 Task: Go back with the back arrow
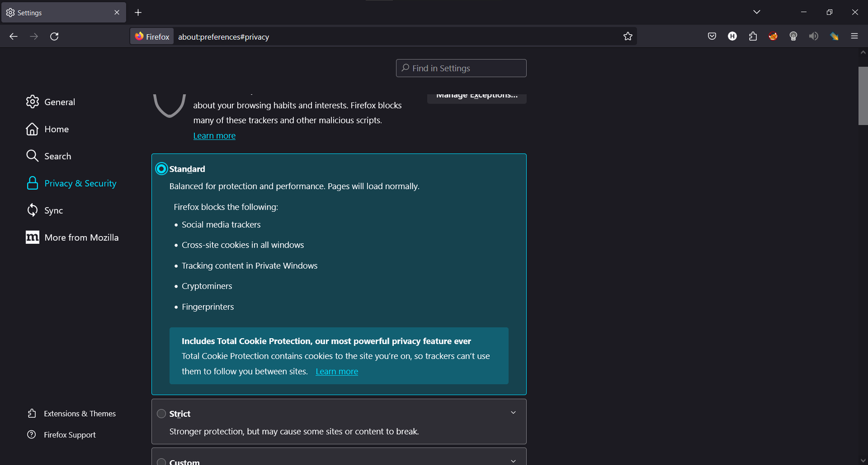(14, 36)
